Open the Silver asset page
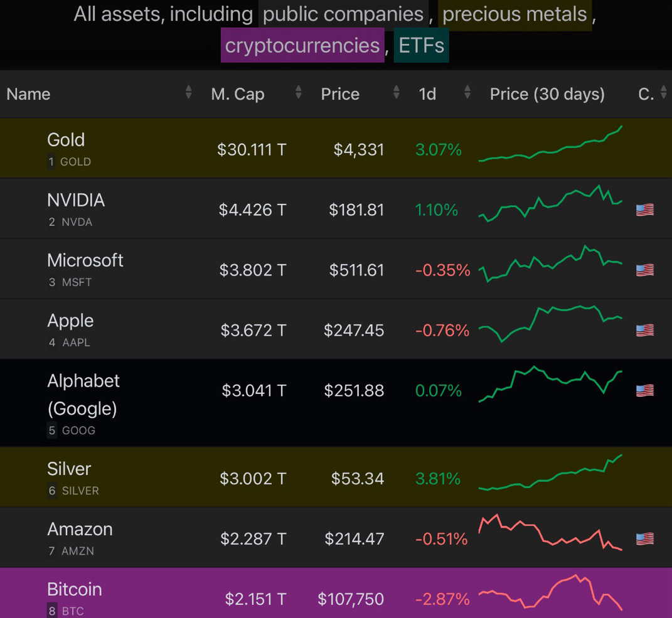 tap(69, 469)
